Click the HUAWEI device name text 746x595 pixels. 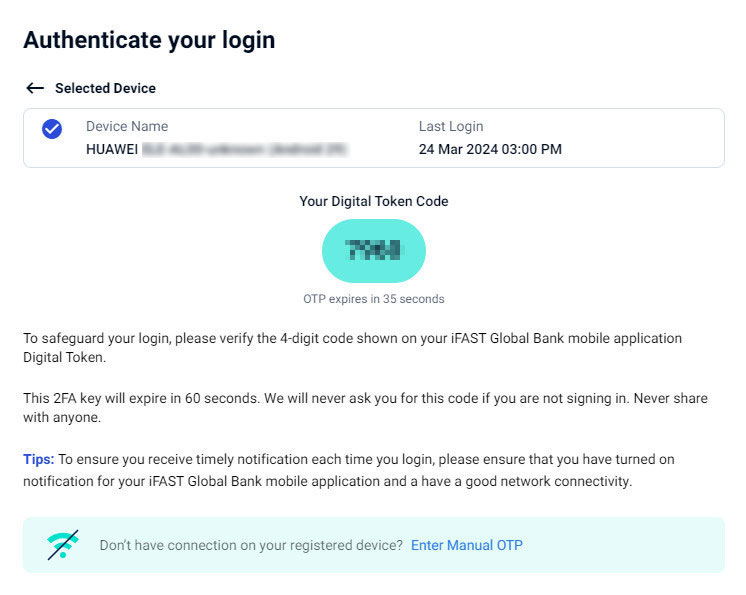tap(111, 149)
